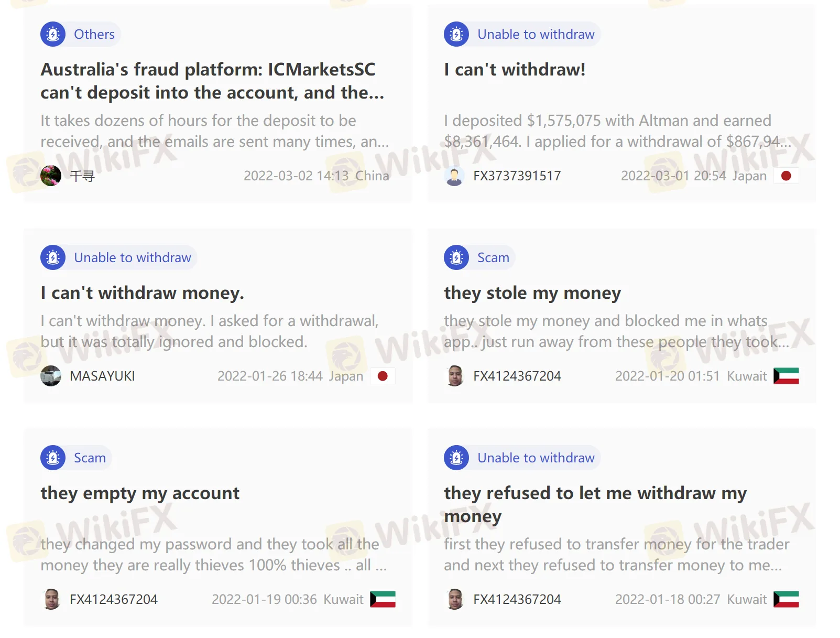Viewport: 840px width, 638px height.
Task: Click the alarm icon on 'they empty my account'
Action: tap(53, 458)
